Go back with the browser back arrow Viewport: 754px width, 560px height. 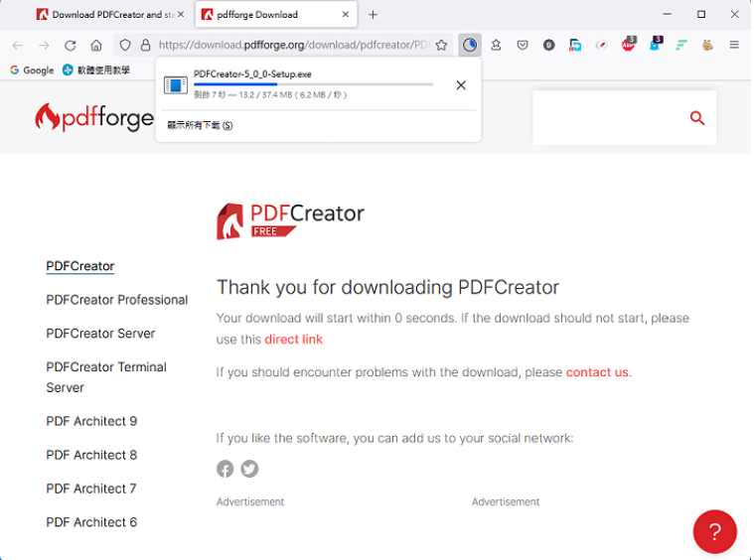point(18,46)
